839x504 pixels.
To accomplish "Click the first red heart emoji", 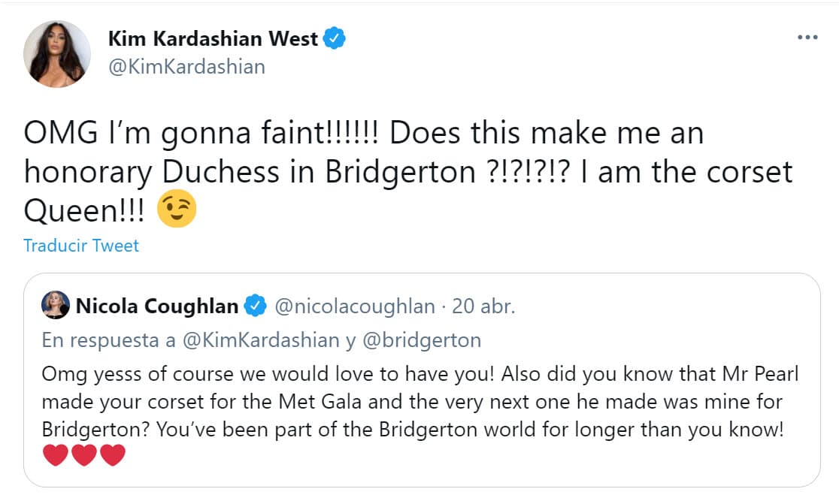I will pyautogui.click(x=56, y=454).
